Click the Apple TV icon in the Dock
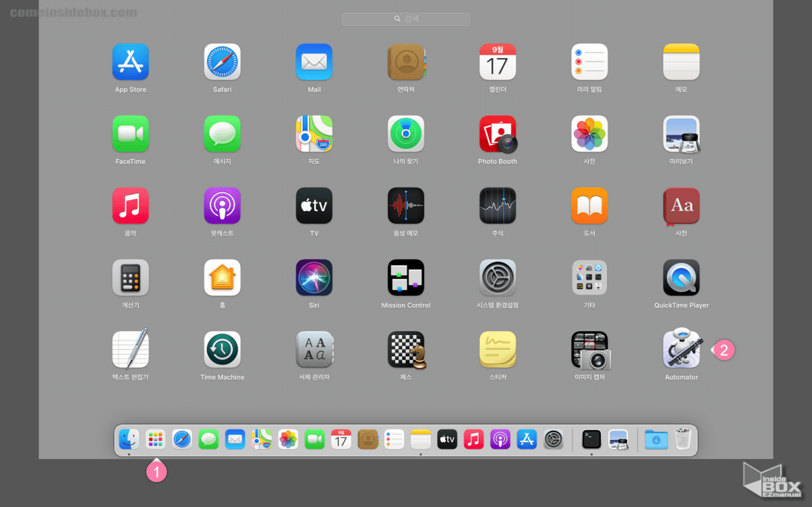Viewport: 812px width, 507px height. point(447,439)
